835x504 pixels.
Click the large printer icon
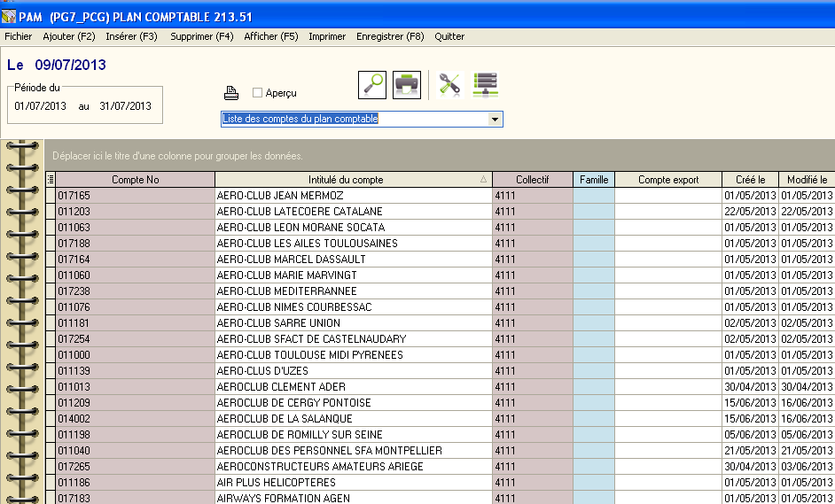point(407,85)
